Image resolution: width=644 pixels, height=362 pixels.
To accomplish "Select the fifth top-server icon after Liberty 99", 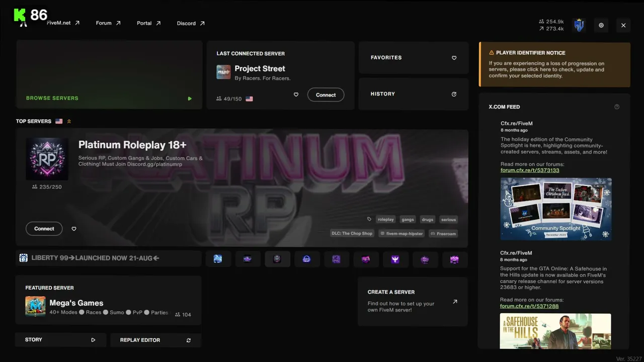I will 336,259.
